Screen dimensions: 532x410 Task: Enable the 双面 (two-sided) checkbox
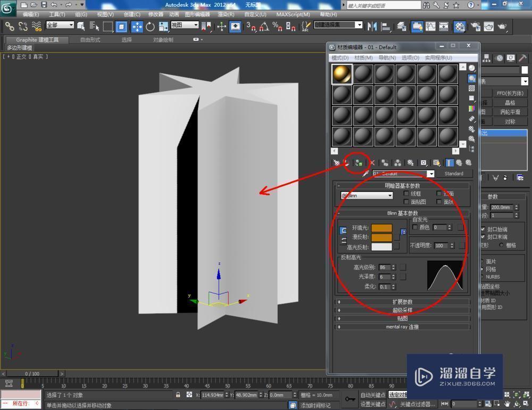point(439,194)
